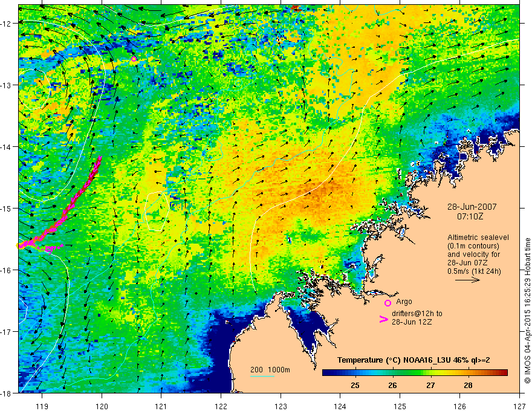Click the "Altimetric sealevel" text

(x=478, y=238)
